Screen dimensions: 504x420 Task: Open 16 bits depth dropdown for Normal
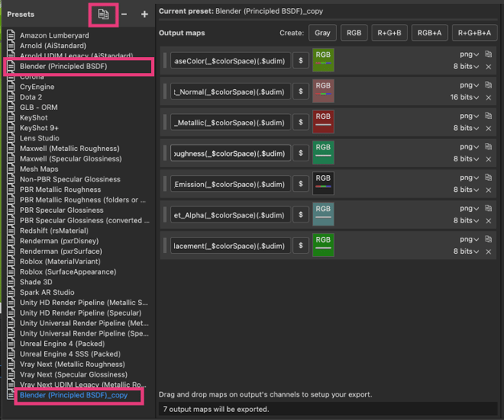[x=465, y=97]
